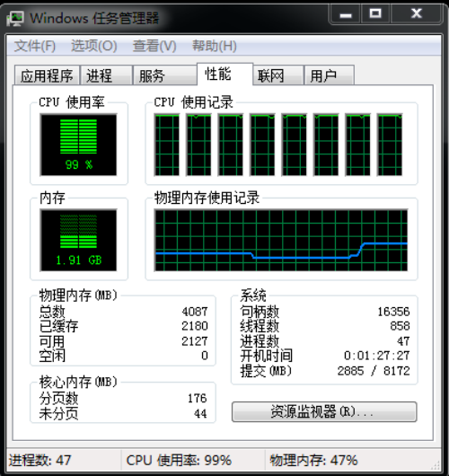Viewport: 449px width, 476px height.
Task: Open the 帮助(H) menu
Action: coord(215,46)
